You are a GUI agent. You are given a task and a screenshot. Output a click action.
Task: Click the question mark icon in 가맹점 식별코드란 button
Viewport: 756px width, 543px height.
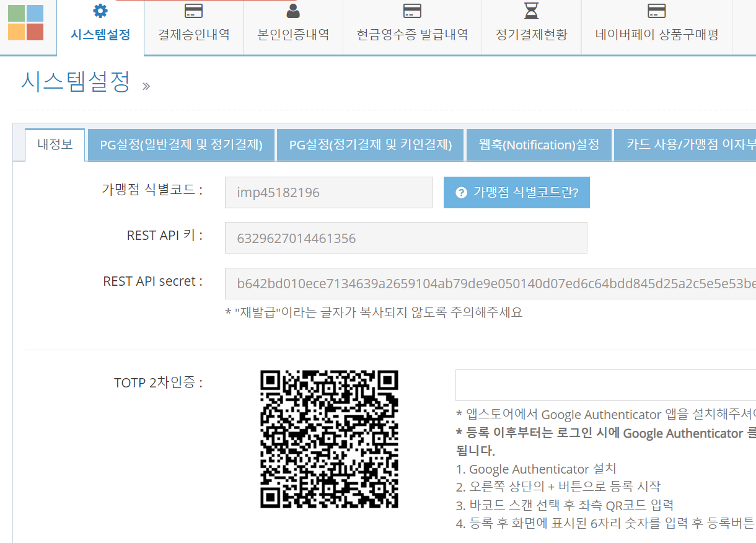tap(461, 192)
